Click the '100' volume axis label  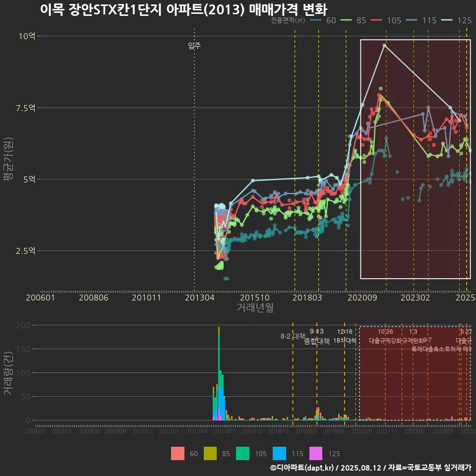click(x=23, y=373)
